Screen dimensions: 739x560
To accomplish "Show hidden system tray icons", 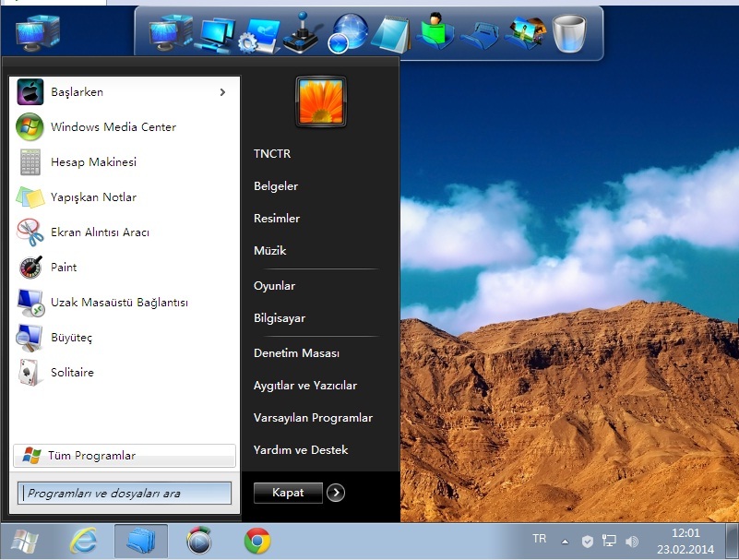I will click(565, 542).
